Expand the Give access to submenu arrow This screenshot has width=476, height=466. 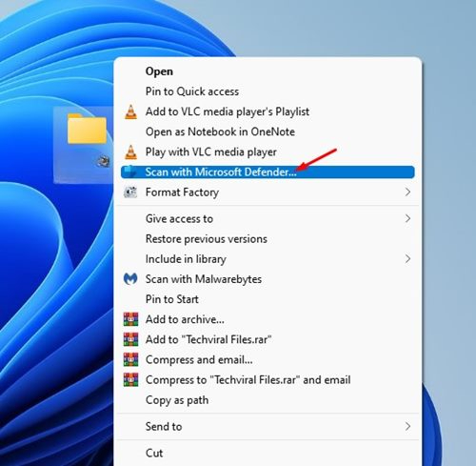tap(407, 218)
